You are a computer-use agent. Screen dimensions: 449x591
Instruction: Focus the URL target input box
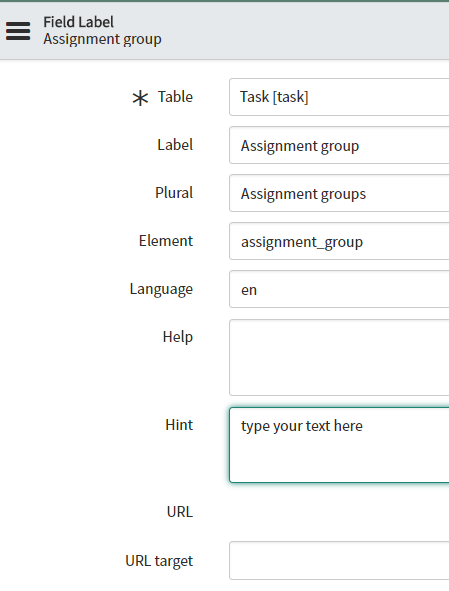[x=339, y=560]
